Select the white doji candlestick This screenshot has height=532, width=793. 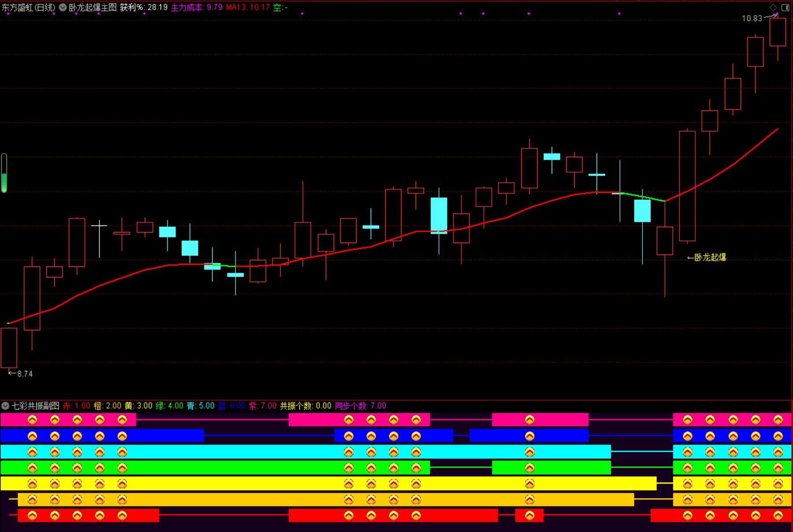[x=99, y=239]
